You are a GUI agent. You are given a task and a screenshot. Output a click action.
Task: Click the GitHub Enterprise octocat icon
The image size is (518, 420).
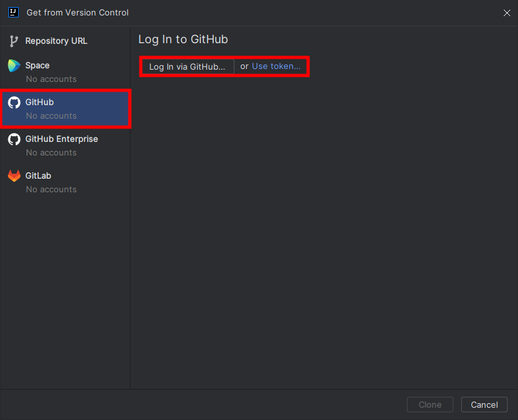[14, 139]
